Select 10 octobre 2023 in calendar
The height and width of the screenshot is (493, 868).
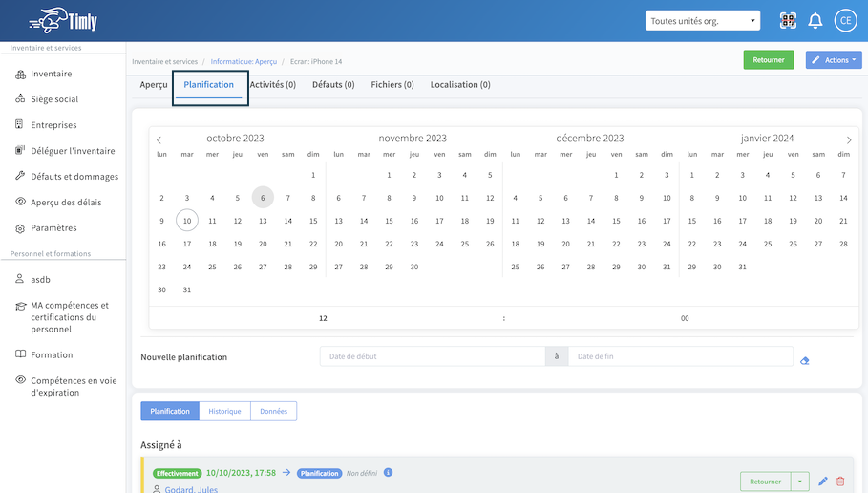tap(187, 221)
